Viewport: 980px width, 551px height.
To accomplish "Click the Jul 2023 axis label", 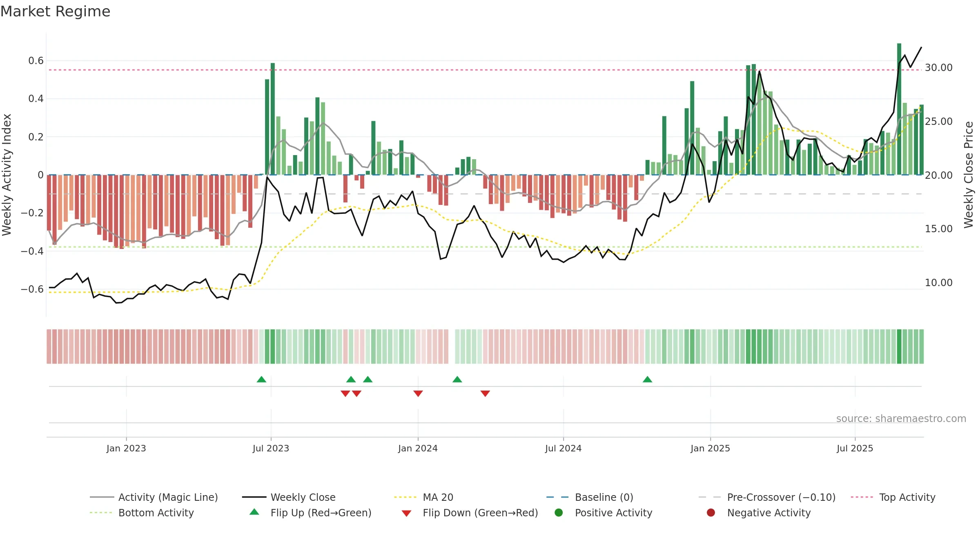I will pos(271,448).
